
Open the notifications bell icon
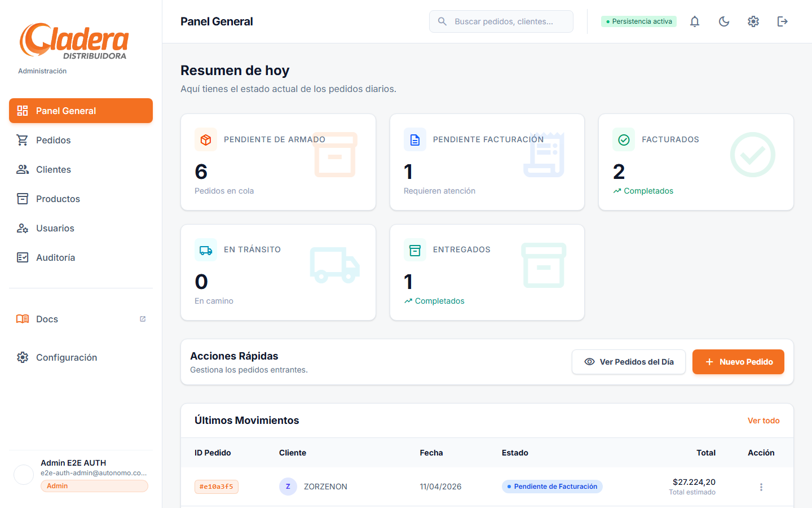[x=695, y=21]
